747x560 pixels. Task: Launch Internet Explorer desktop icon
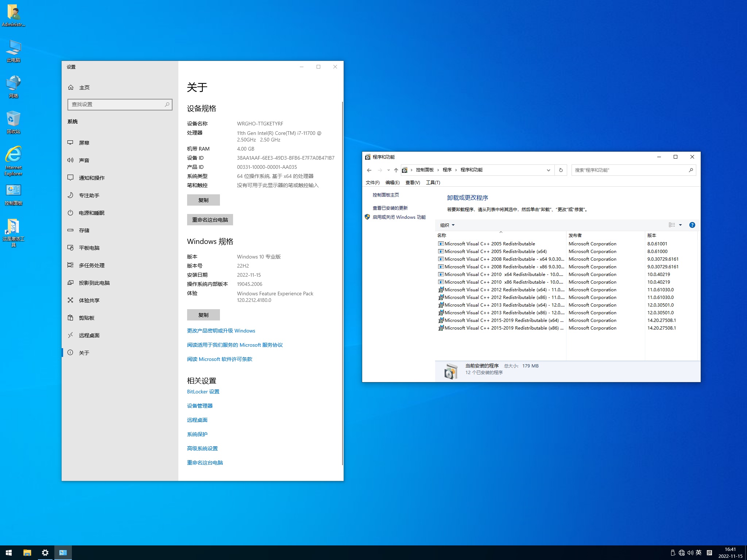pyautogui.click(x=13, y=161)
